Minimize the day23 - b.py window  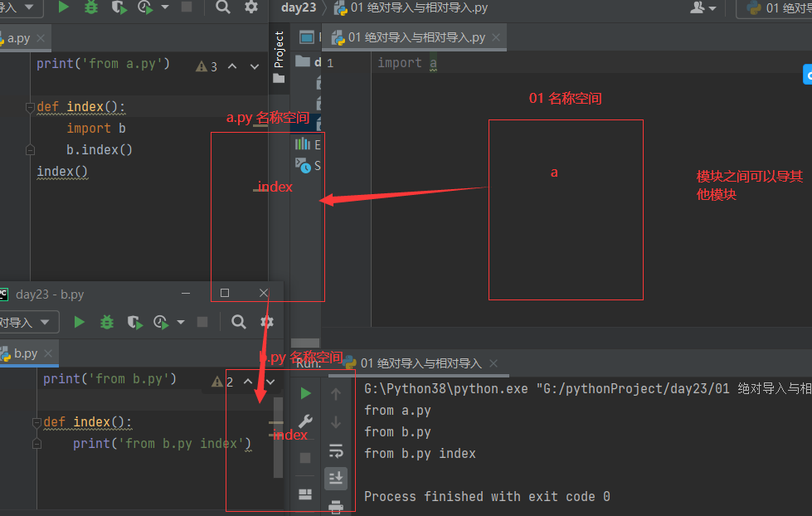[x=186, y=293]
